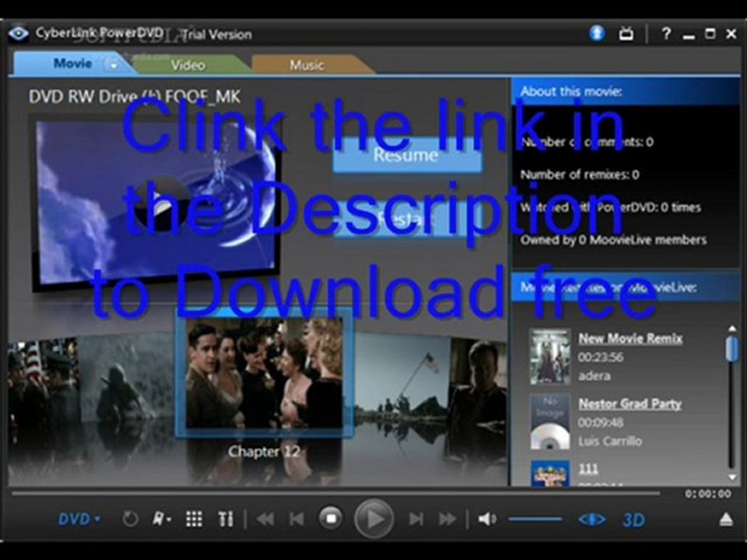747x560 pixels.
Task: Click the New Movie Remix poster thumbnail
Action: click(x=550, y=356)
